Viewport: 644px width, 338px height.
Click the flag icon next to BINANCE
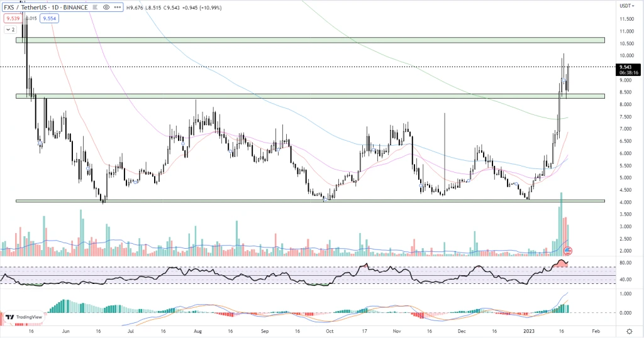pos(95,8)
